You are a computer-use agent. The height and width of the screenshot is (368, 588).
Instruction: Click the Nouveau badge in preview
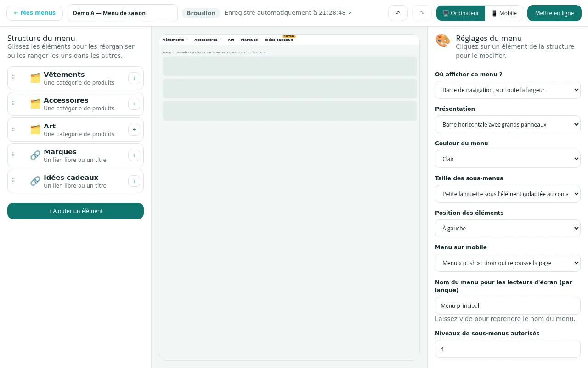point(289,36)
